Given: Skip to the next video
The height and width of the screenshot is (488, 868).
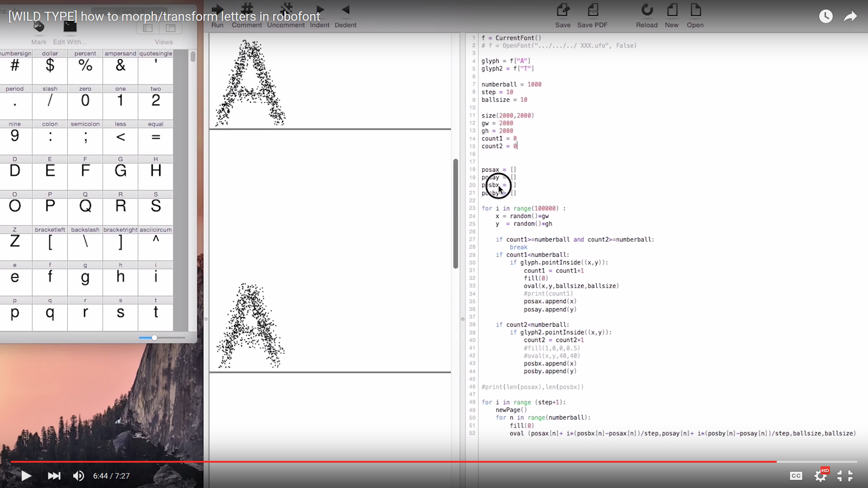Looking at the screenshot, I should click(54, 476).
